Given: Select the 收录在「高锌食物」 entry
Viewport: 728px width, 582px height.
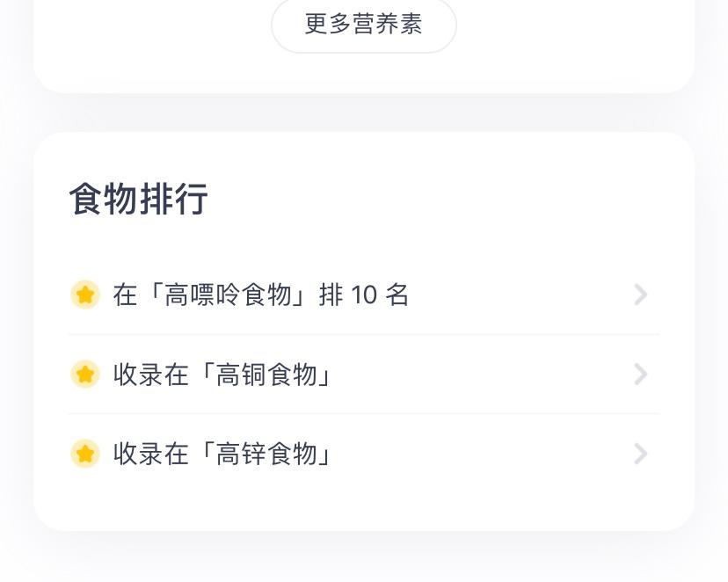Looking at the screenshot, I should (223, 454).
